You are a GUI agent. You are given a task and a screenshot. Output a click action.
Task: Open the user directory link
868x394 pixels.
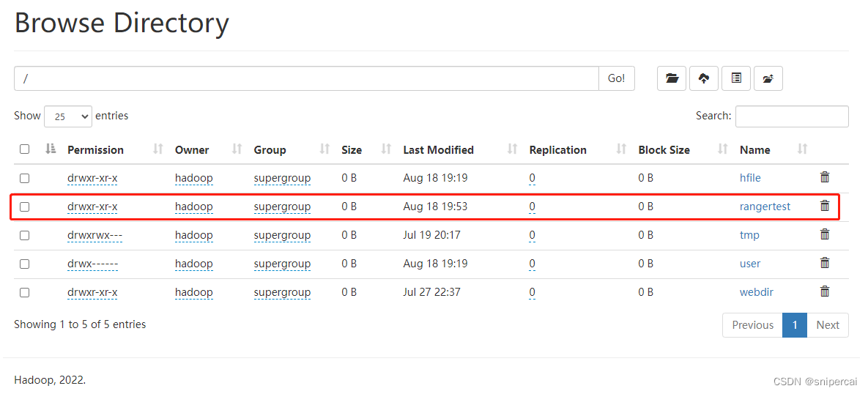click(750, 264)
